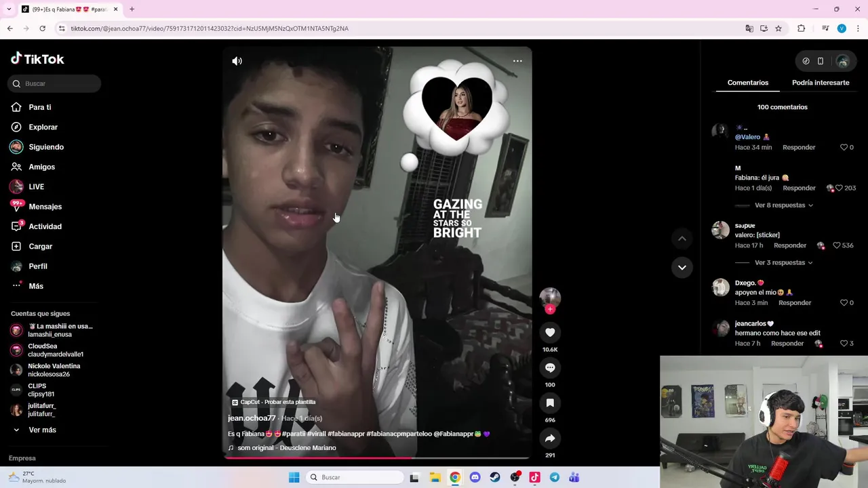Seek in the red video progress bar
The width and height of the screenshot is (868, 488).
377,458
